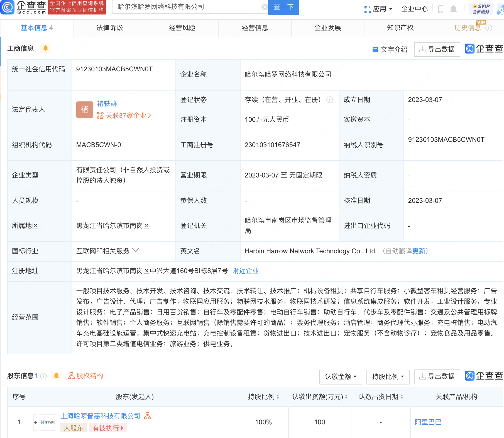Click the 文字介绍 icon
The height and width of the screenshot is (438, 504).
point(375,50)
